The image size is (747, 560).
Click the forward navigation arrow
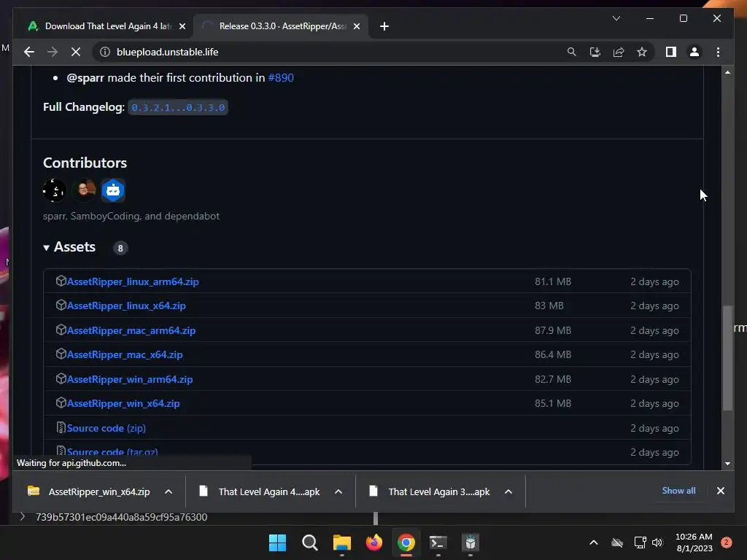pyautogui.click(x=53, y=52)
